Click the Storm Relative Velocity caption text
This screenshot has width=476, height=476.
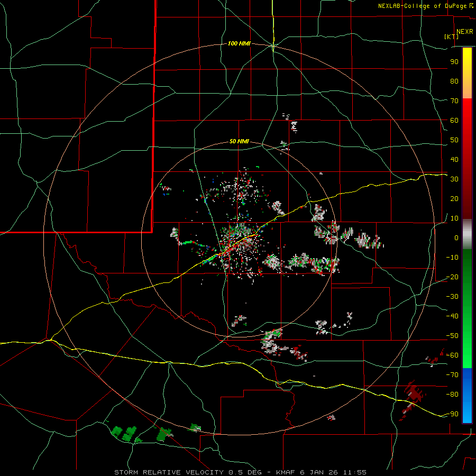click(241, 472)
